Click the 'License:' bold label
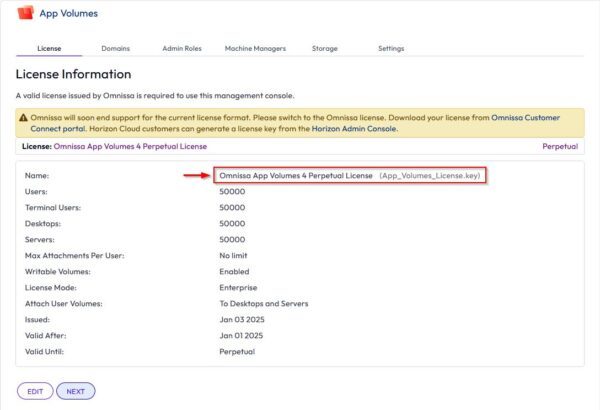 point(37,146)
